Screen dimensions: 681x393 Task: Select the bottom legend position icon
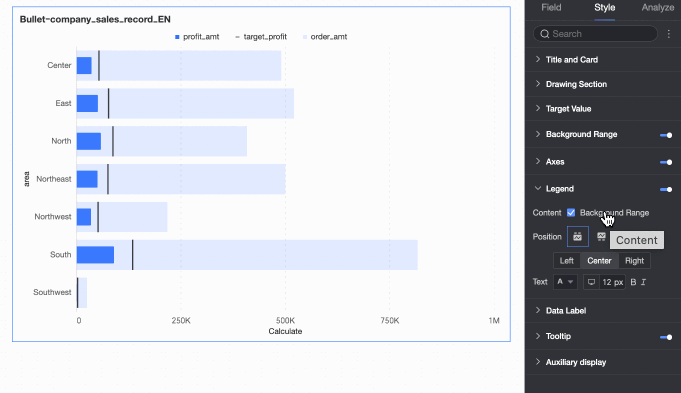[x=601, y=237]
